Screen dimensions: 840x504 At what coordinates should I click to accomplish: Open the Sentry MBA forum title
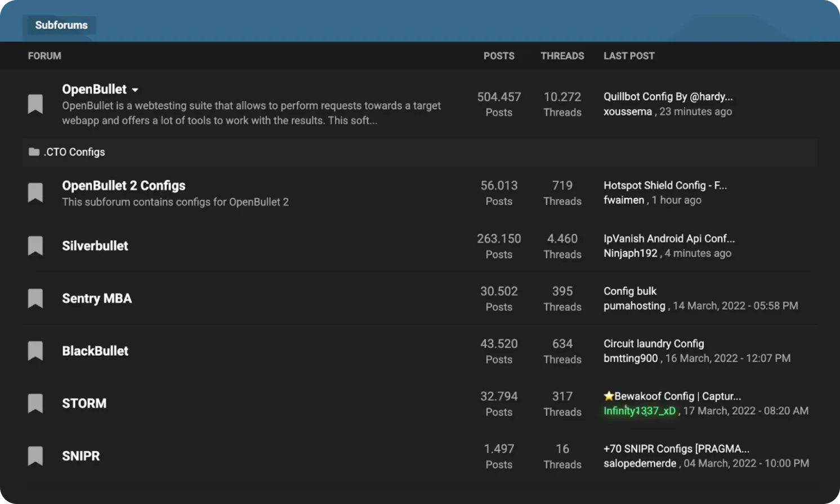coord(97,298)
